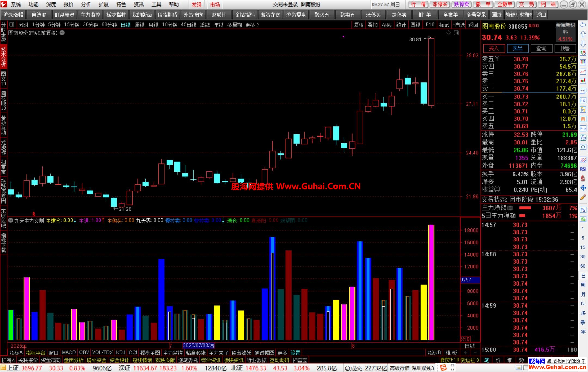This screenshot has height=372, width=588.
Task: Collapse the 扩展 panel at bottom left
Action: (8, 360)
